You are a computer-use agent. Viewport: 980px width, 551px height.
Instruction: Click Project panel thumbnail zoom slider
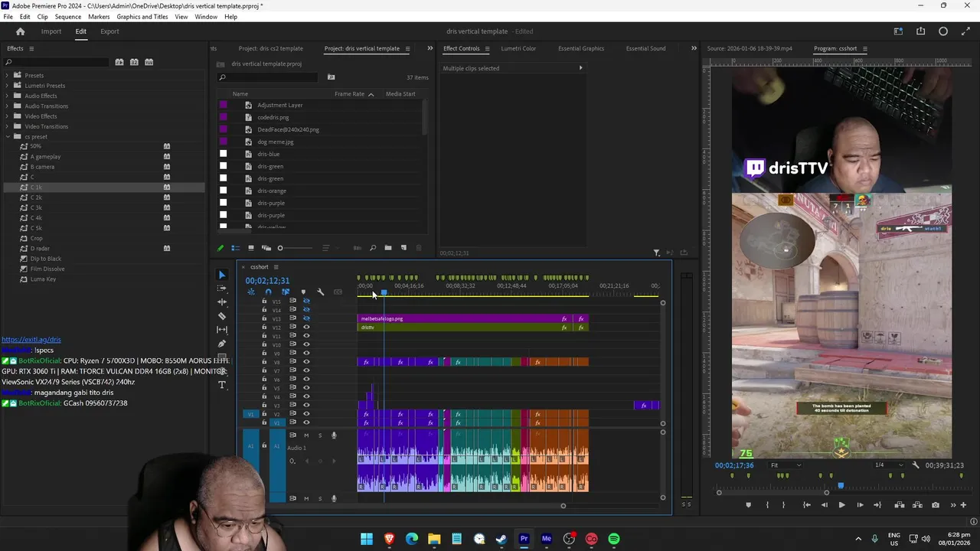[x=296, y=248]
